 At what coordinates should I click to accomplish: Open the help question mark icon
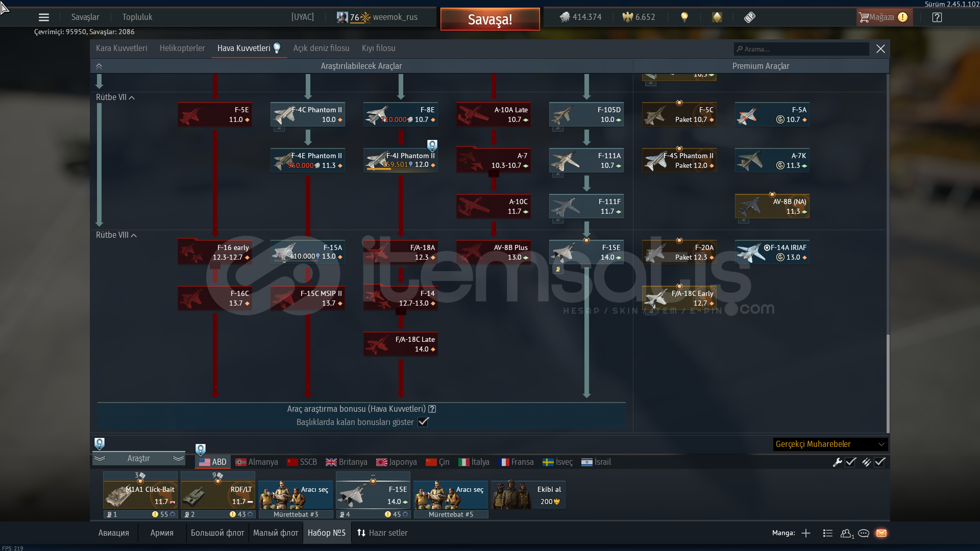(x=937, y=17)
